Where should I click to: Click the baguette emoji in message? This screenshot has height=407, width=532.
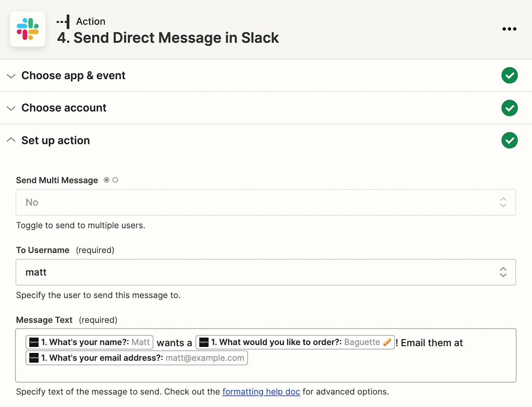click(x=387, y=342)
